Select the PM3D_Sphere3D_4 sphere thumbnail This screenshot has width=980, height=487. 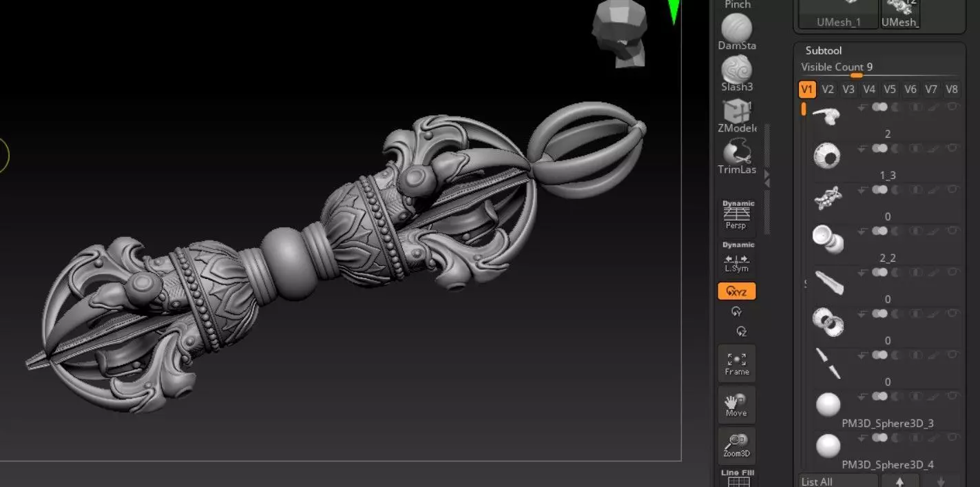[828, 446]
